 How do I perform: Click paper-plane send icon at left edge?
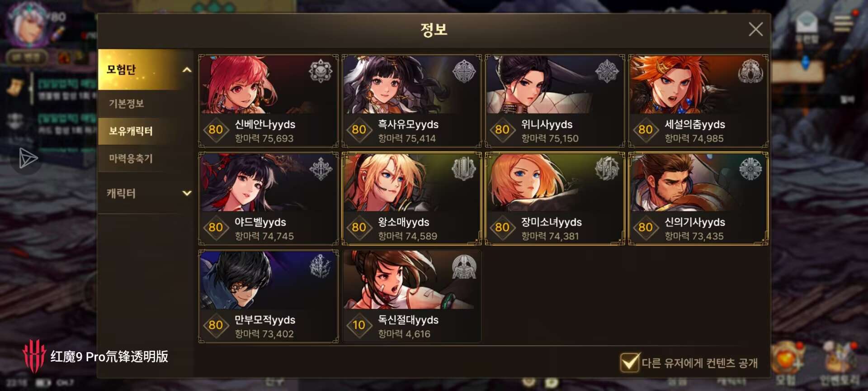28,158
